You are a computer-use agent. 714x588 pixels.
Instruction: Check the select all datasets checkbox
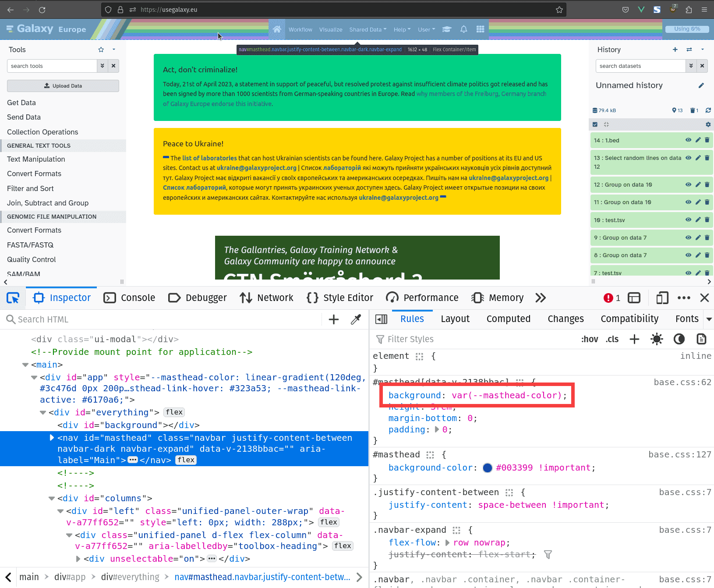[595, 124]
